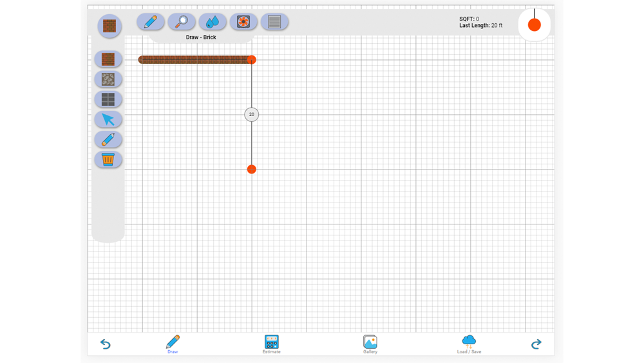Click the 20 length label on line
This screenshot has width=644, height=363.
click(251, 114)
